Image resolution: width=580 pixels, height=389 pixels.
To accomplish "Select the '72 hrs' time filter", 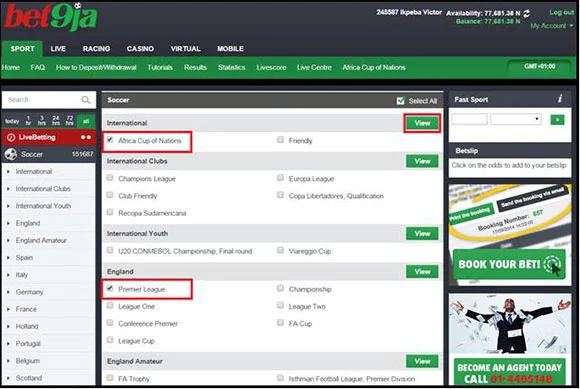I will point(70,121).
